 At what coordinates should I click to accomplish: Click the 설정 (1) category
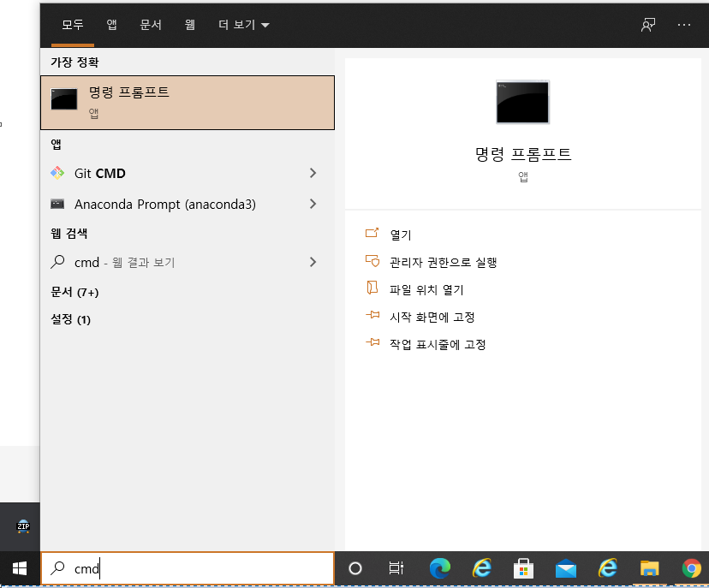[x=70, y=319]
